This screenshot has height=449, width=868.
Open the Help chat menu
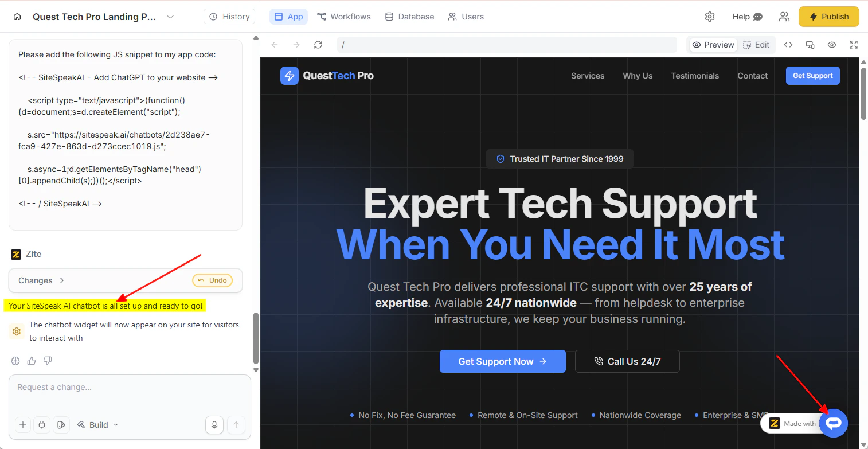(748, 17)
